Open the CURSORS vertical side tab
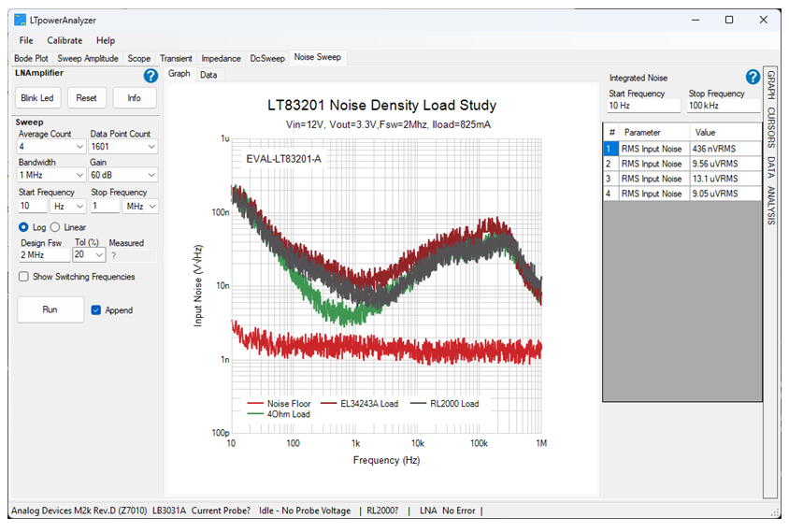The image size is (789, 532). (x=770, y=128)
